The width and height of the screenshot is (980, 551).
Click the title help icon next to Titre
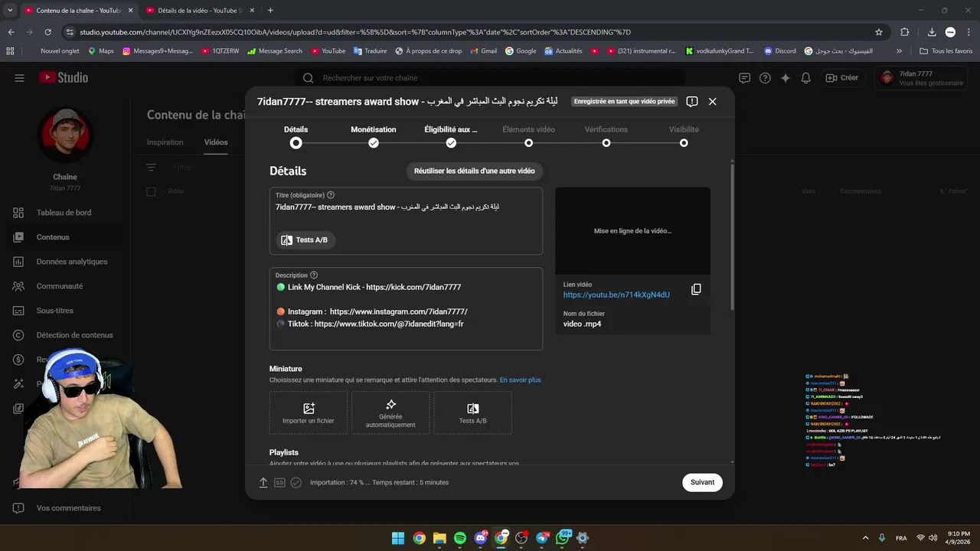(x=331, y=195)
